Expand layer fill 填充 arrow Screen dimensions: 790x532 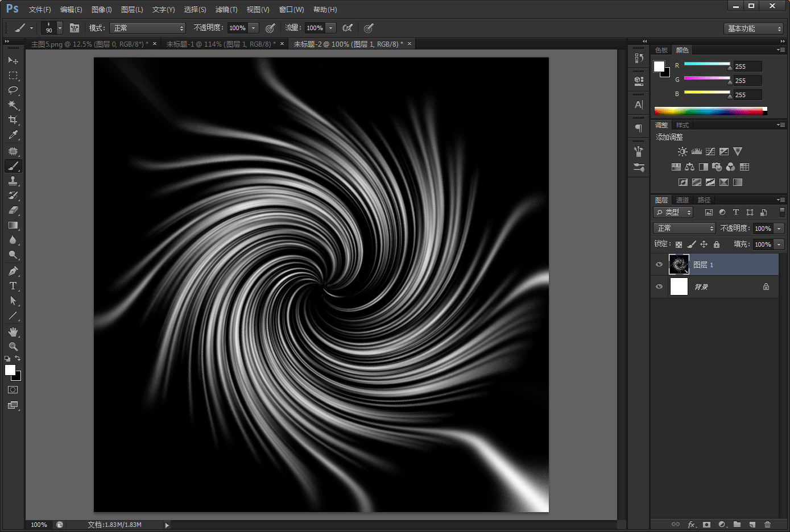(x=779, y=244)
